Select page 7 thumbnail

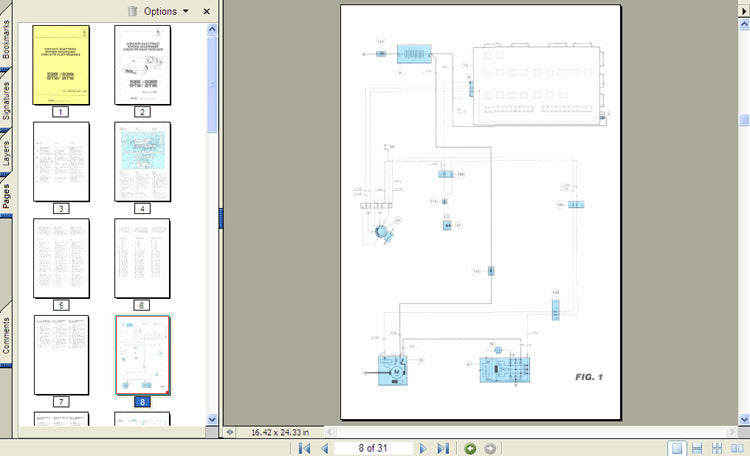61,355
